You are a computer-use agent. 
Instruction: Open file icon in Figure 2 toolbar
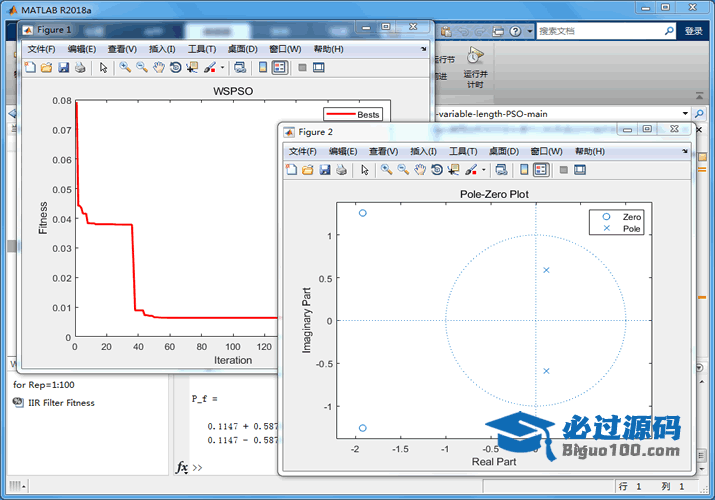point(308,170)
